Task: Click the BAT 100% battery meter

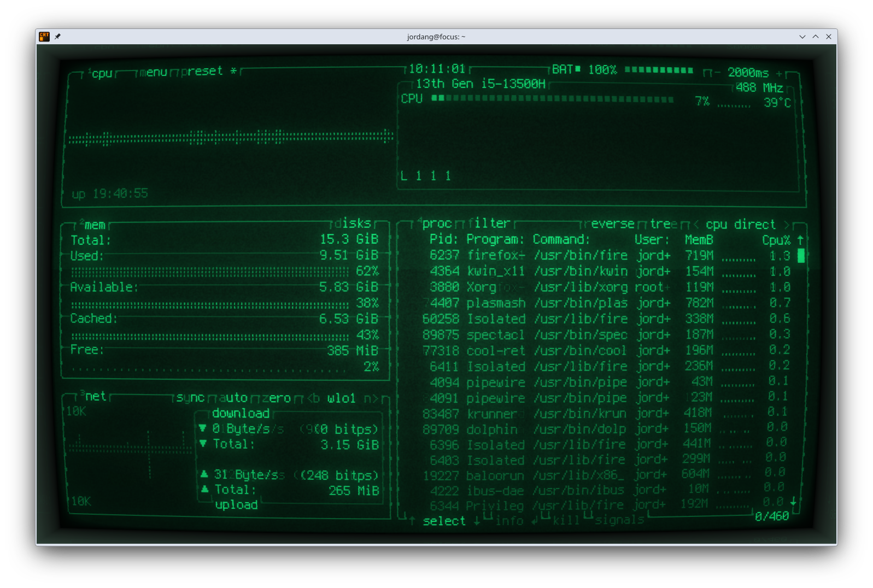Action: pos(622,70)
